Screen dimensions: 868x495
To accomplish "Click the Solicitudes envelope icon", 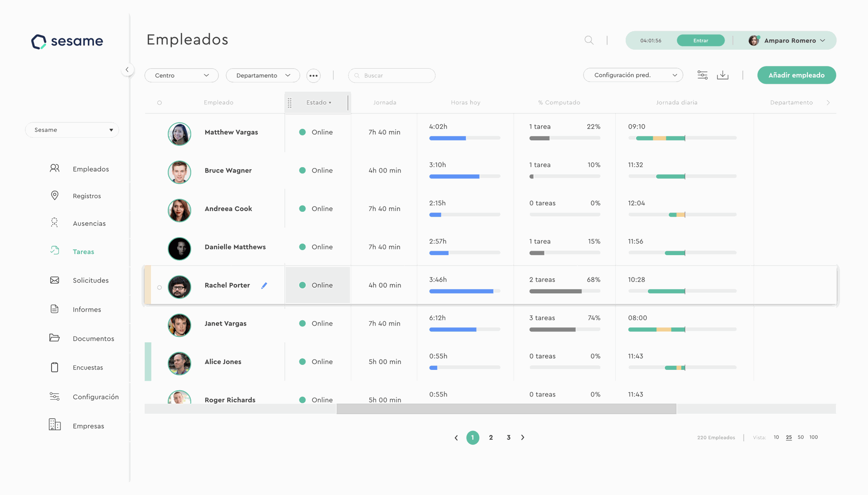I will [x=54, y=280].
